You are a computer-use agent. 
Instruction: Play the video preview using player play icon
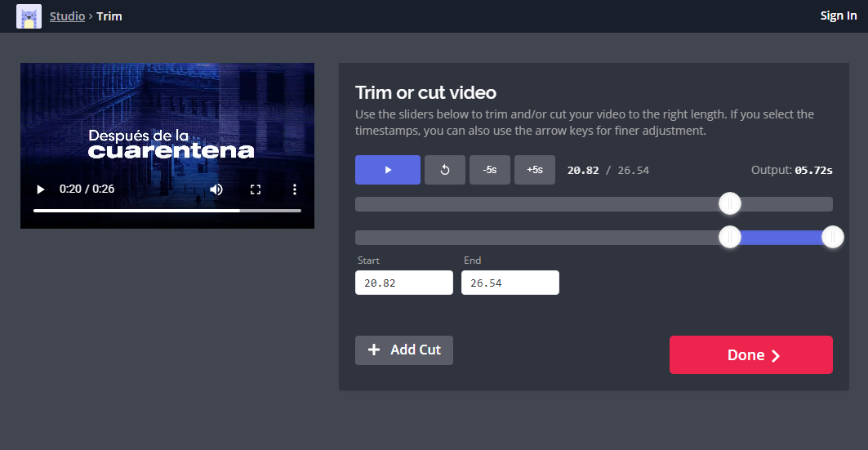[40, 189]
